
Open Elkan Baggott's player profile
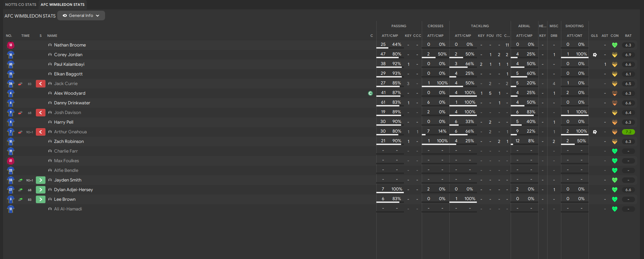68,74
